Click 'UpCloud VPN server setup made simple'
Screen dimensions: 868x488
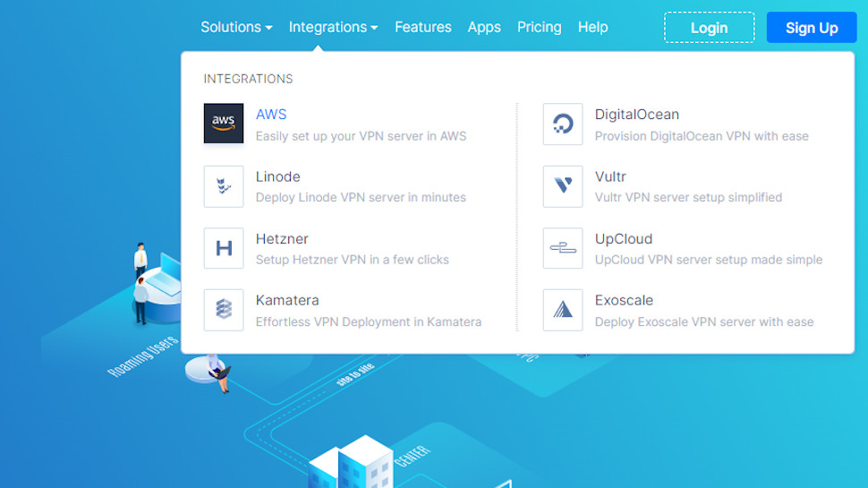click(709, 260)
